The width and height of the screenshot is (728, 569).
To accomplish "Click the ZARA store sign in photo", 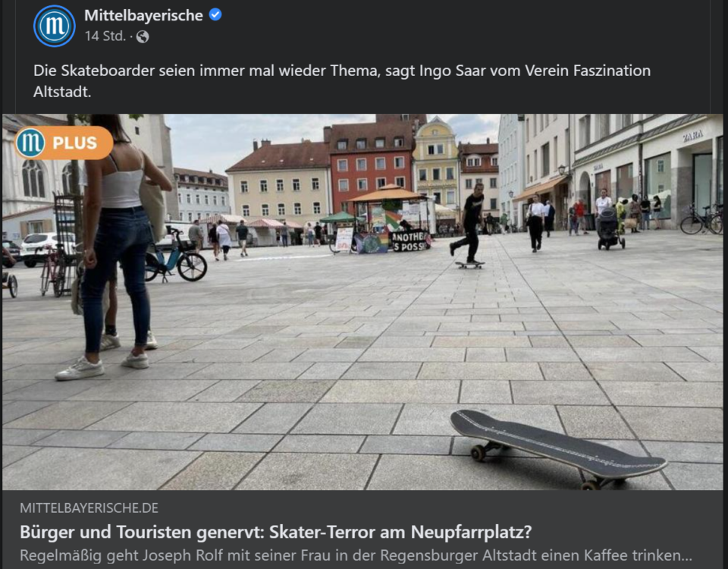I will pyautogui.click(x=692, y=136).
